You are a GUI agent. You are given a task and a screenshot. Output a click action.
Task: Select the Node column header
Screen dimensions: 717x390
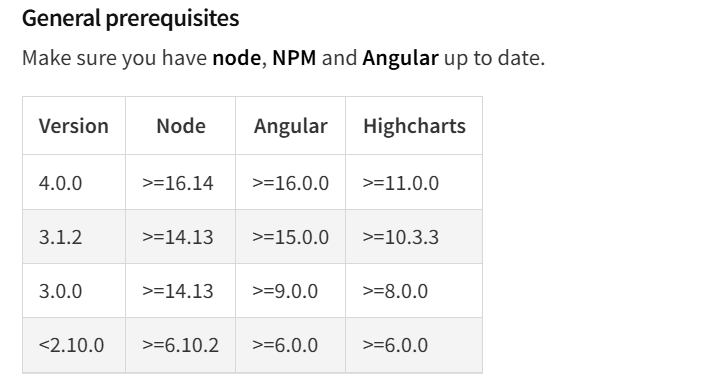tap(181, 126)
